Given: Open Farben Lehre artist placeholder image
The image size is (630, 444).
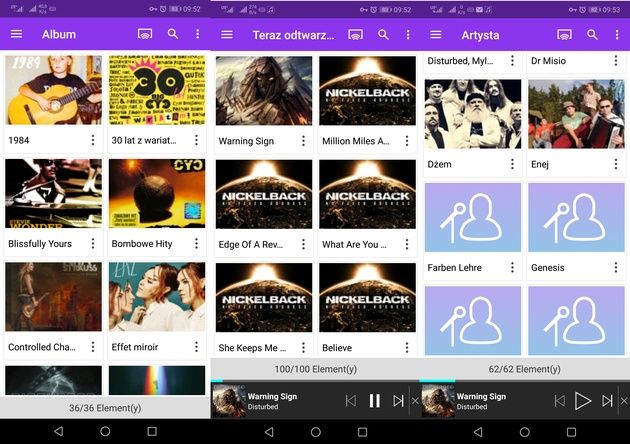Looking at the screenshot, I should tap(473, 217).
